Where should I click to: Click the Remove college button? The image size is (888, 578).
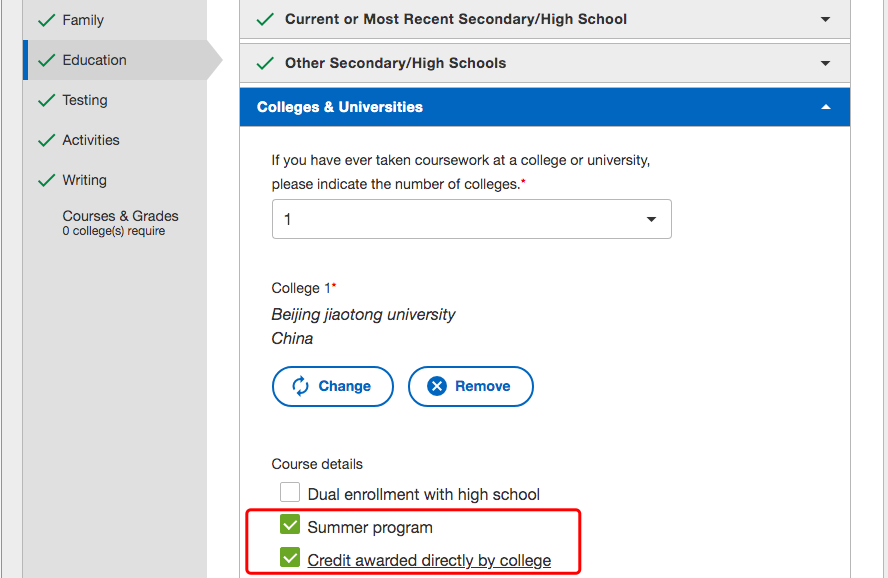471,386
